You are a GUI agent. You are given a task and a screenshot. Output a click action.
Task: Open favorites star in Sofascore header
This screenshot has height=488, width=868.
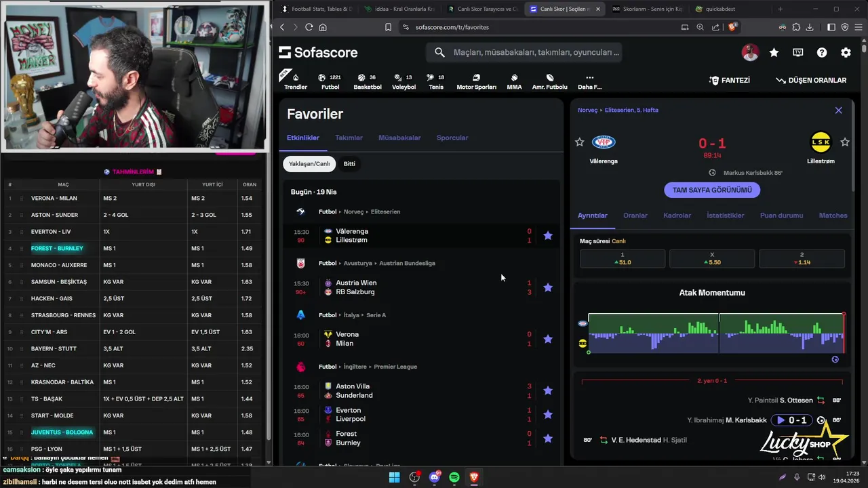[774, 52]
